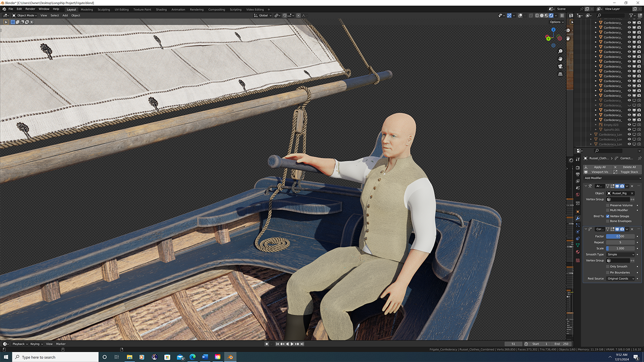Viewport: 644px width, 362px height.
Task: Click the zoom magnifier icon in viewport
Action: coord(560,51)
